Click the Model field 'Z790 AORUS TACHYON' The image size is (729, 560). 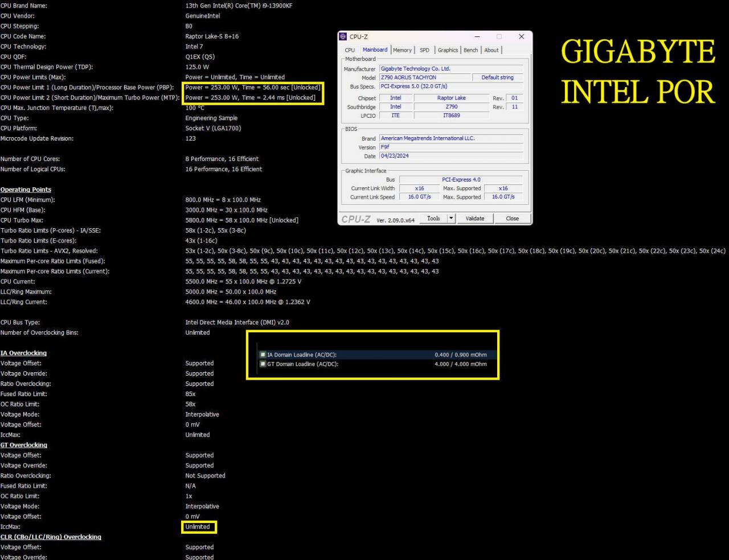tap(426, 77)
